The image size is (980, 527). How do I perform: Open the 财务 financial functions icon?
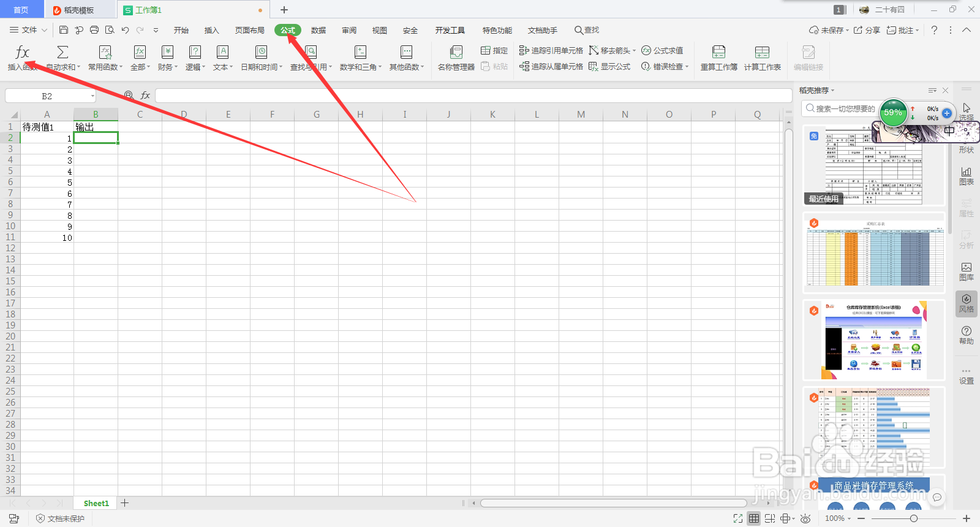pyautogui.click(x=167, y=52)
